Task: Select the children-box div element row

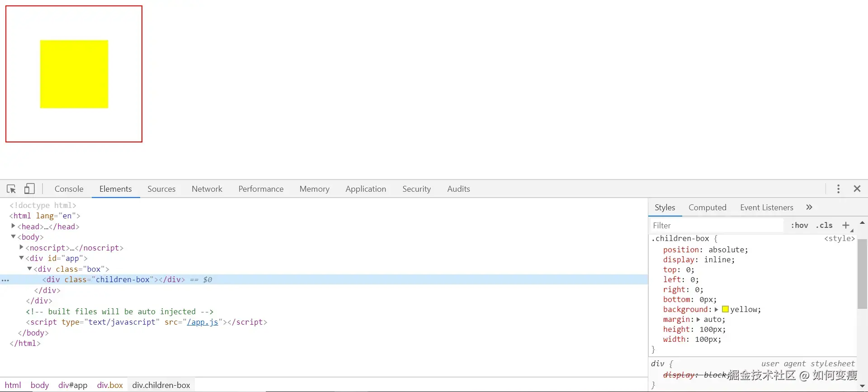Action: tap(324, 279)
